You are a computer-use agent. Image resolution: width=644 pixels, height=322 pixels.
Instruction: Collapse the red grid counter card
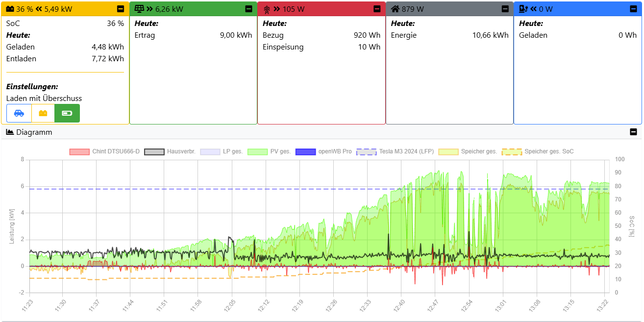tap(377, 9)
